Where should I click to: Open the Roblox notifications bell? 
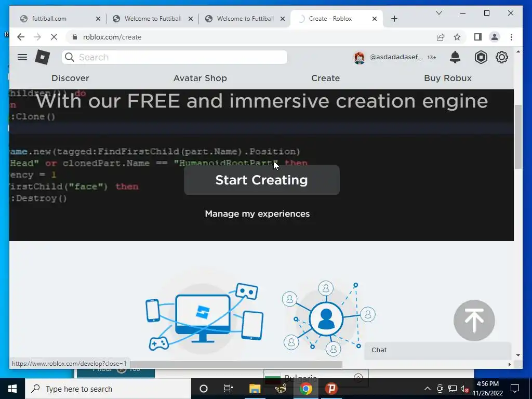pos(455,57)
